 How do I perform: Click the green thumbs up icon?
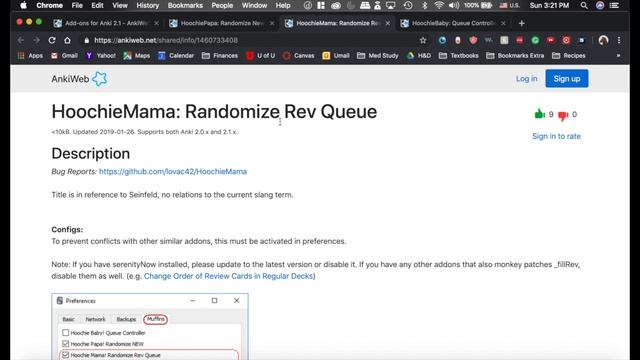(540, 114)
